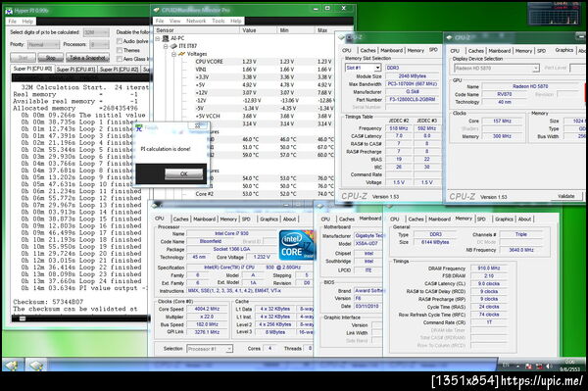Open the SPD tab in the CPU-Z Memory window
The image size is (588, 391).
click(x=481, y=219)
